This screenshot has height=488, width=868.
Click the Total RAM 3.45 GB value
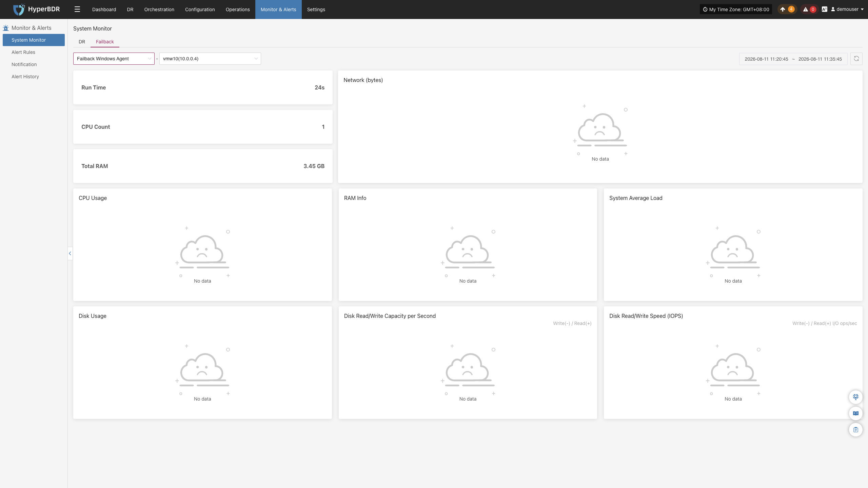coord(314,166)
